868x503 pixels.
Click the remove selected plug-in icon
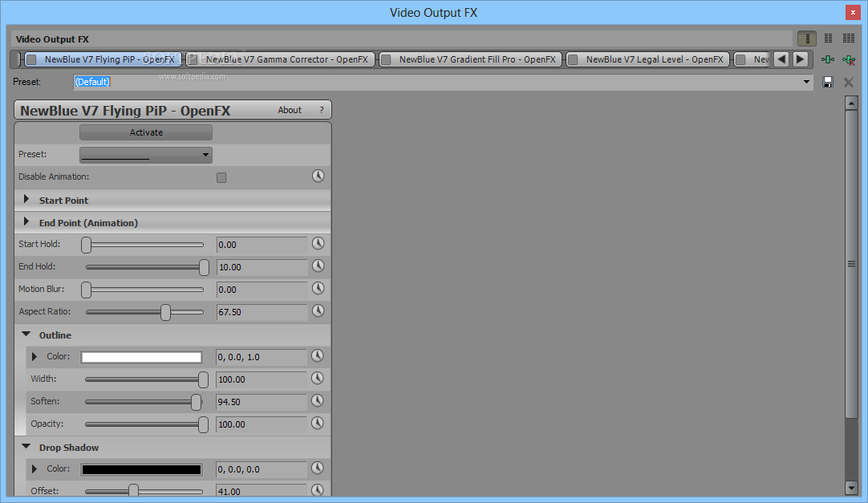click(x=848, y=59)
